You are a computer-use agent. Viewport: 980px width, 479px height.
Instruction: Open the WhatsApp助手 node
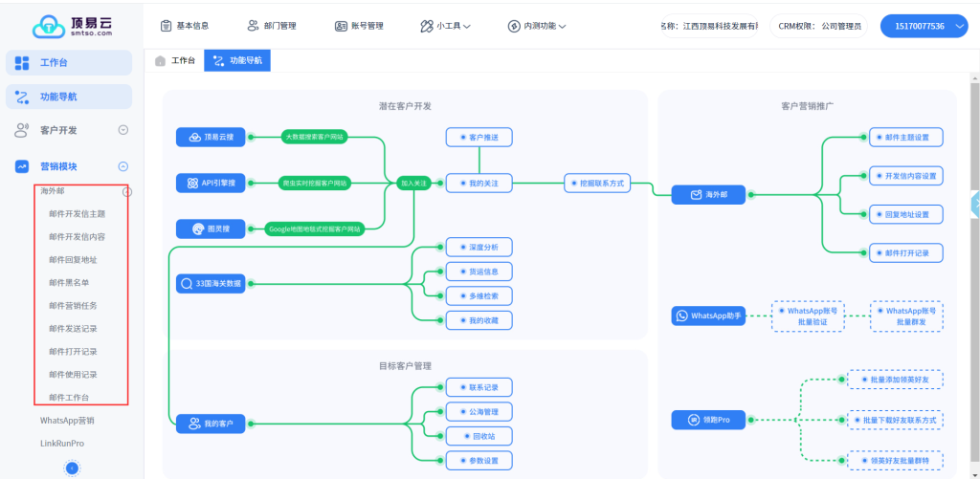709,315
